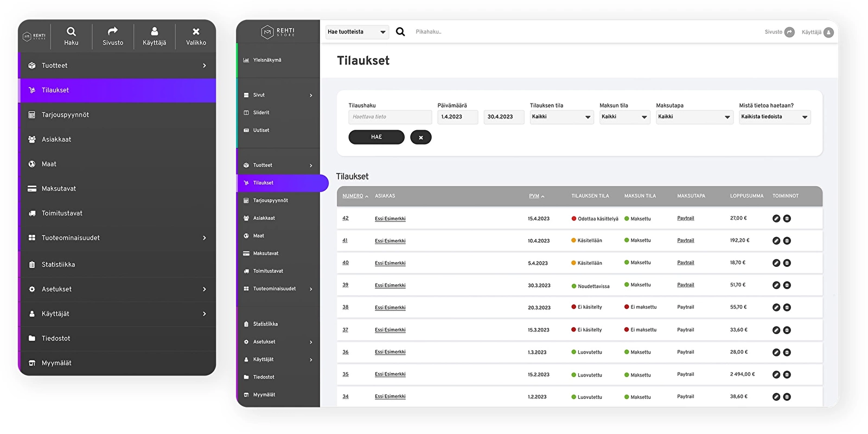Expand Asetukset chevron in mobile menu
Screen dimensions: 868x434
[205, 290]
